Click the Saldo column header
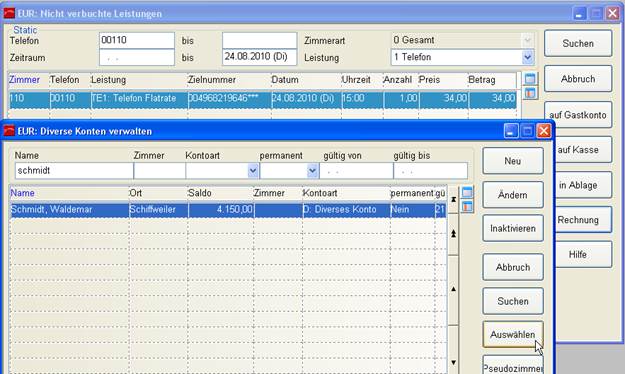Viewport: 625px width, 374px height. 220,193
